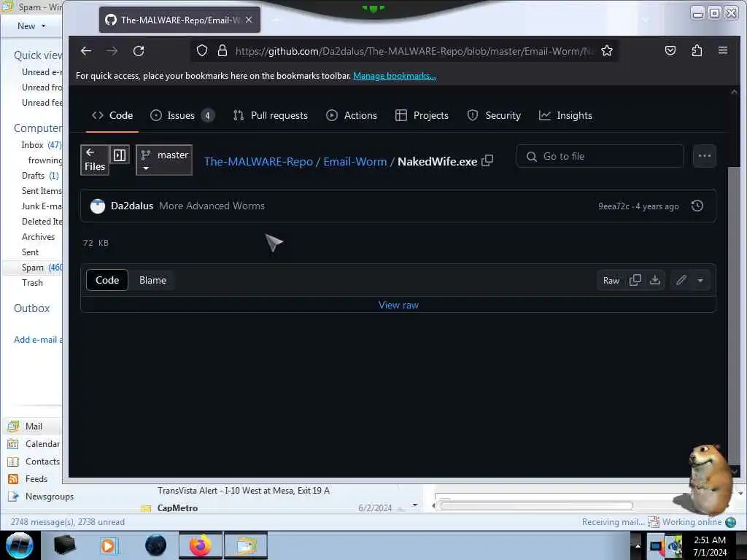Toggle the file tree side panel icon
The height and width of the screenshot is (560, 747).
pyautogui.click(x=120, y=155)
